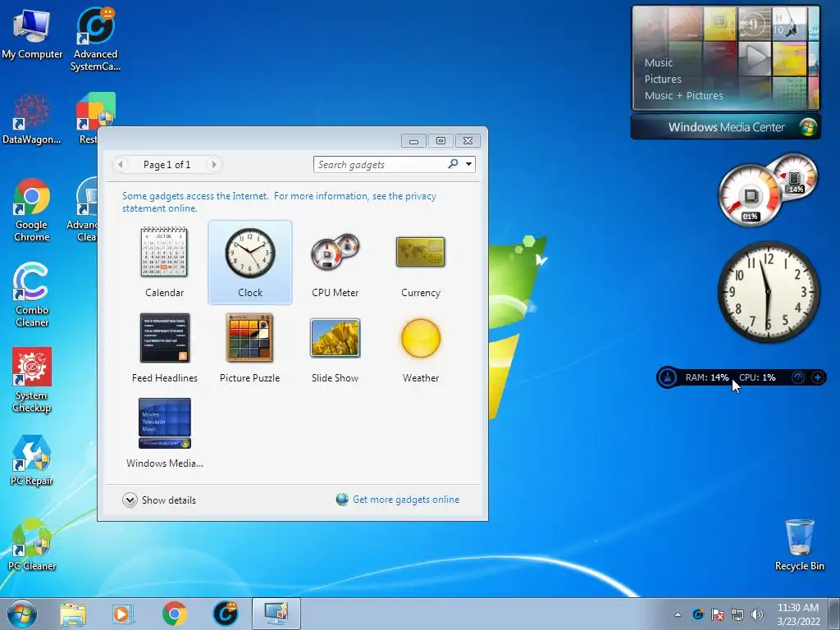Open System Checkup desktop shortcut
Image resolution: width=840 pixels, height=630 pixels.
tap(32, 381)
